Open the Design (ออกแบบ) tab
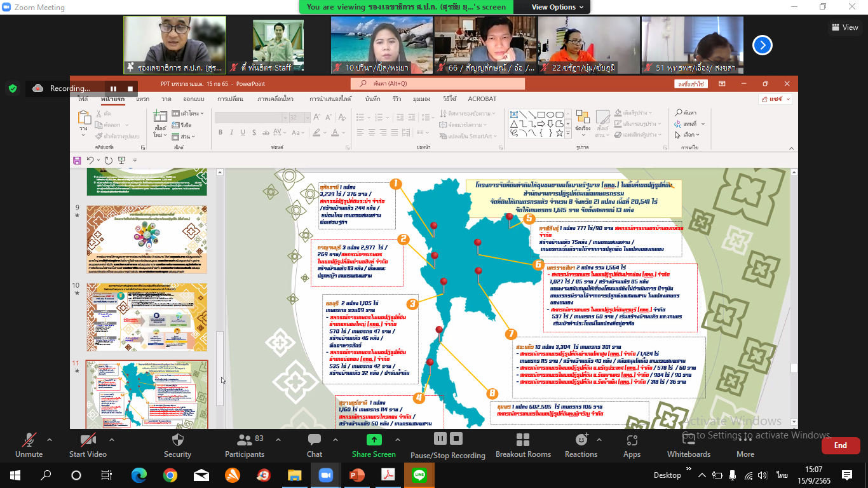 click(x=193, y=99)
